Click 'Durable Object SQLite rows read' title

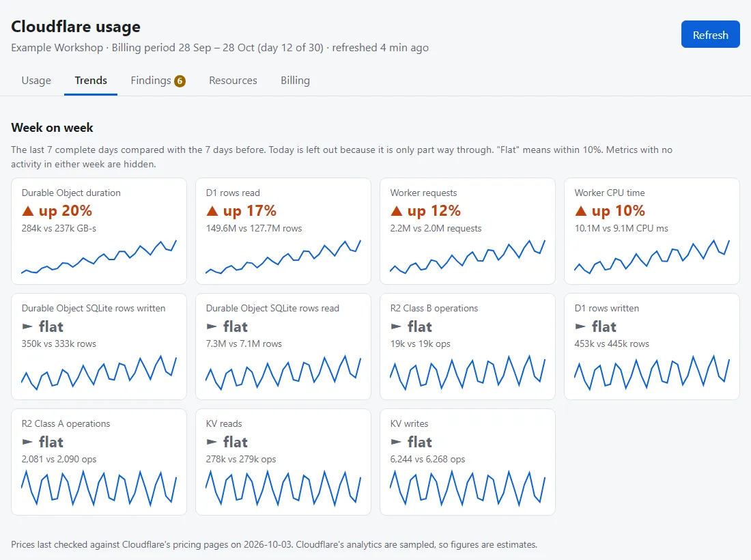click(272, 308)
